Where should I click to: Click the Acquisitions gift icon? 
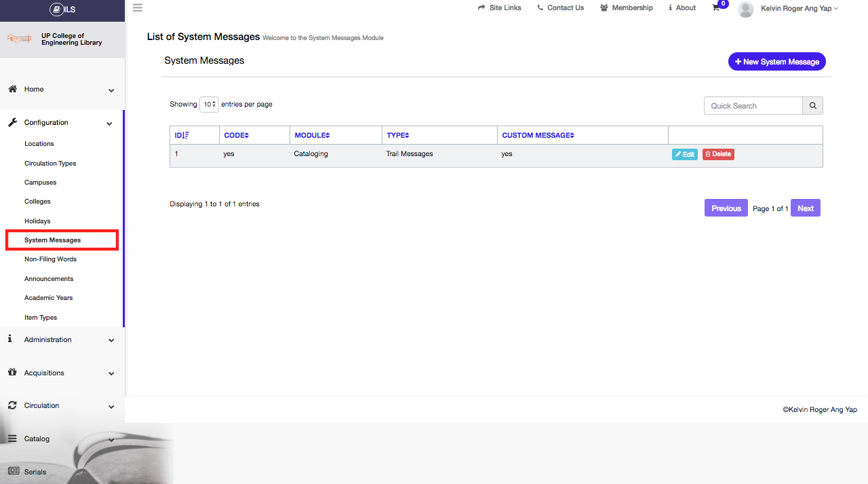(x=12, y=373)
